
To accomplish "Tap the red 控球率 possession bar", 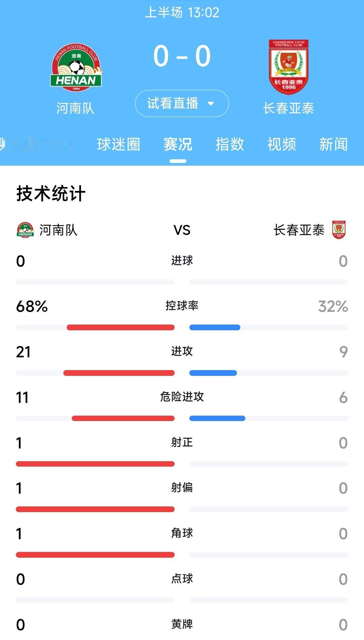I will pos(121,327).
